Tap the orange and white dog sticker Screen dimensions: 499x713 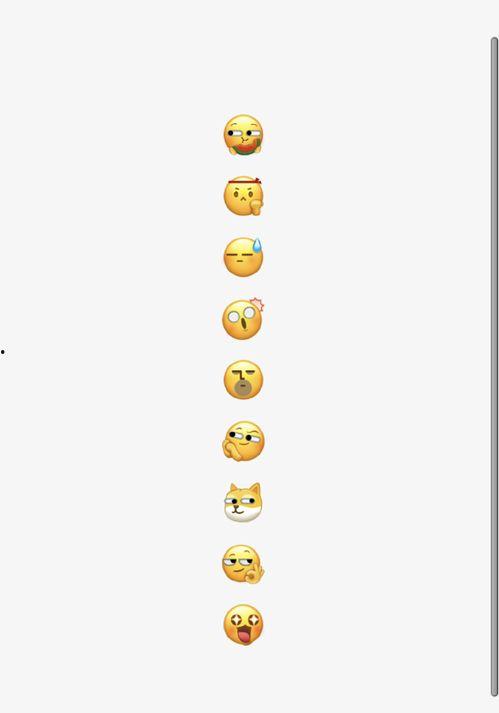click(243, 502)
